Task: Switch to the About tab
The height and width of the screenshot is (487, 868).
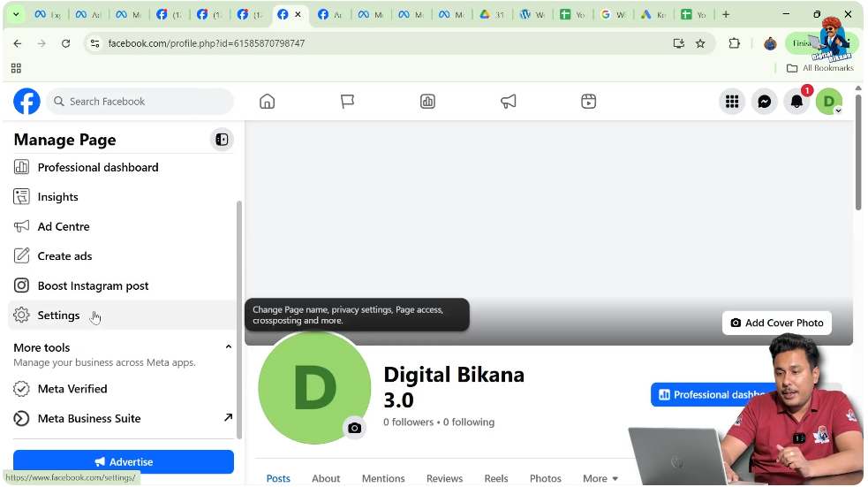Action: (326, 478)
